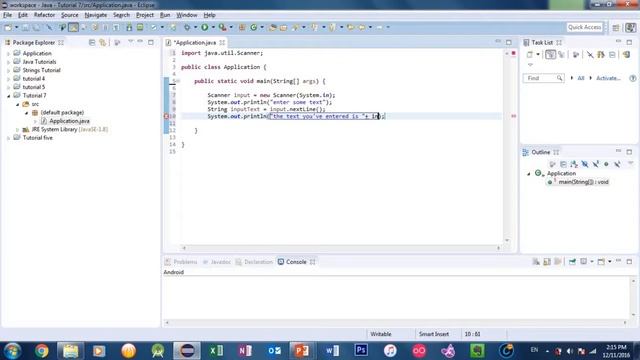Click editor horizontal scrollbar
Image resolution: width=640 pixels, height=360 pixels.
pos(340,247)
